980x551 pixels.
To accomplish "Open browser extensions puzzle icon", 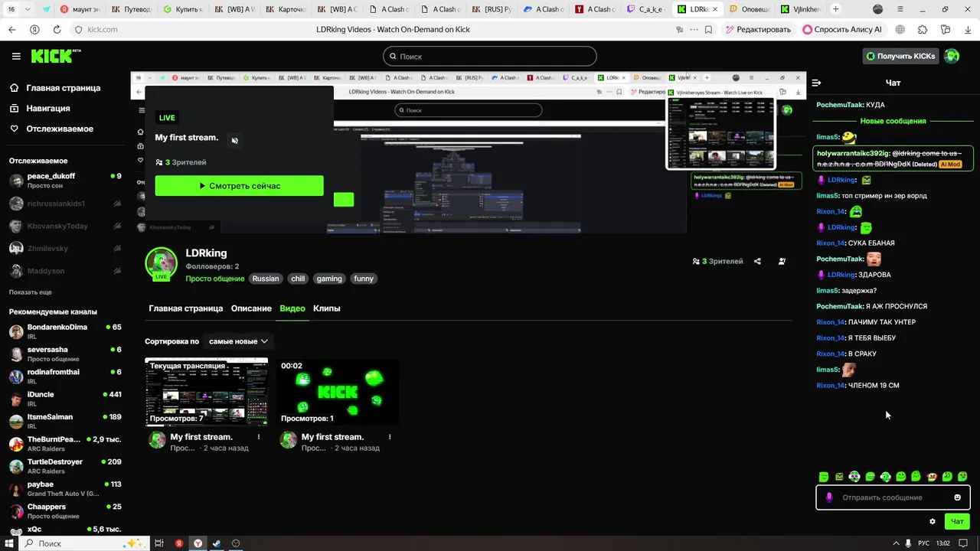I will point(923,29).
